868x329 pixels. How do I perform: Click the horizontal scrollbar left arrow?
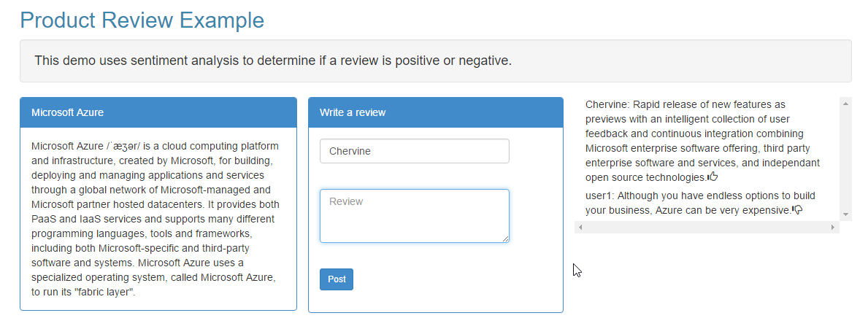580,228
